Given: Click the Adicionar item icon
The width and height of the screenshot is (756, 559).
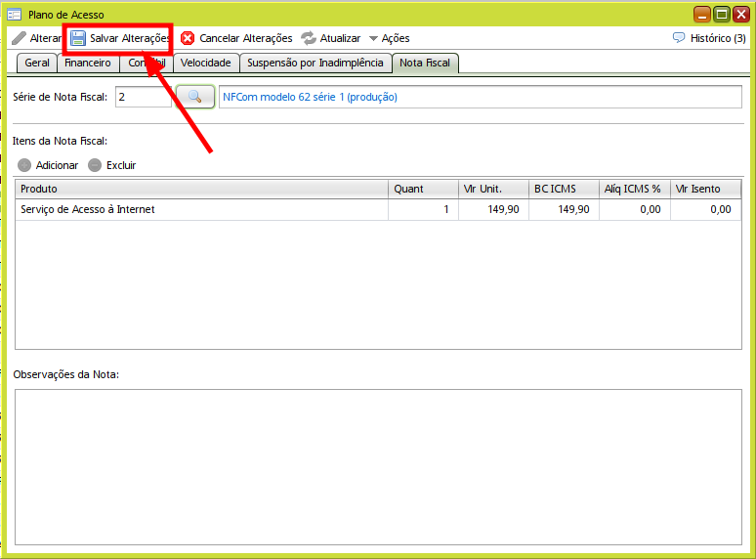Looking at the screenshot, I should (x=24, y=165).
